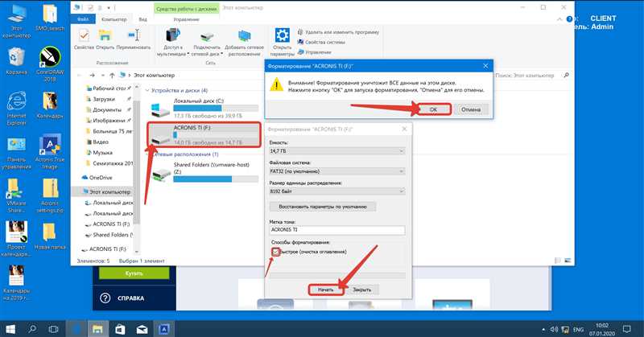
Task: Switch to the Компьютер ribbon tab
Action: (x=114, y=19)
